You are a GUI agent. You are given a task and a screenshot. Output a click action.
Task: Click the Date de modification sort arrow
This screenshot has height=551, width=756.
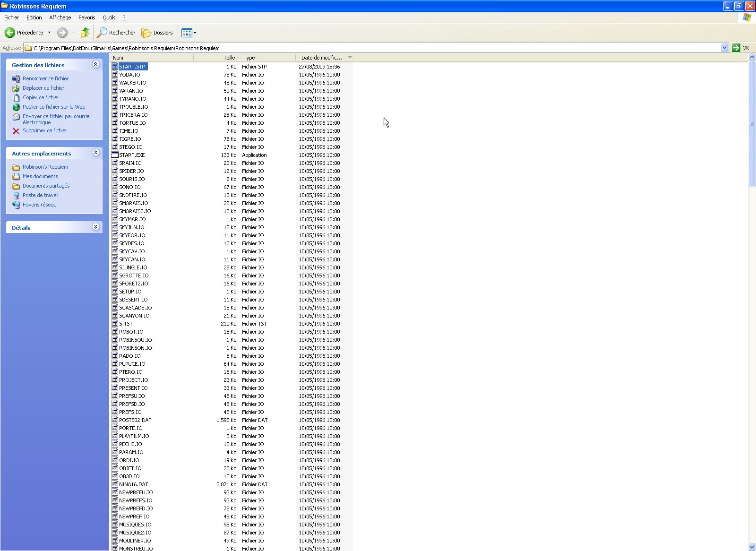[x=350, y=58]
